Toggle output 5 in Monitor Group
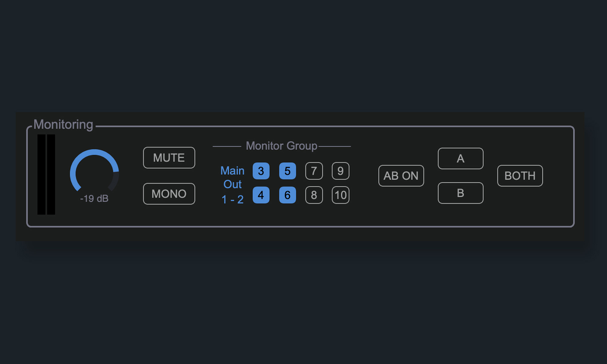 tap(287, 171)
